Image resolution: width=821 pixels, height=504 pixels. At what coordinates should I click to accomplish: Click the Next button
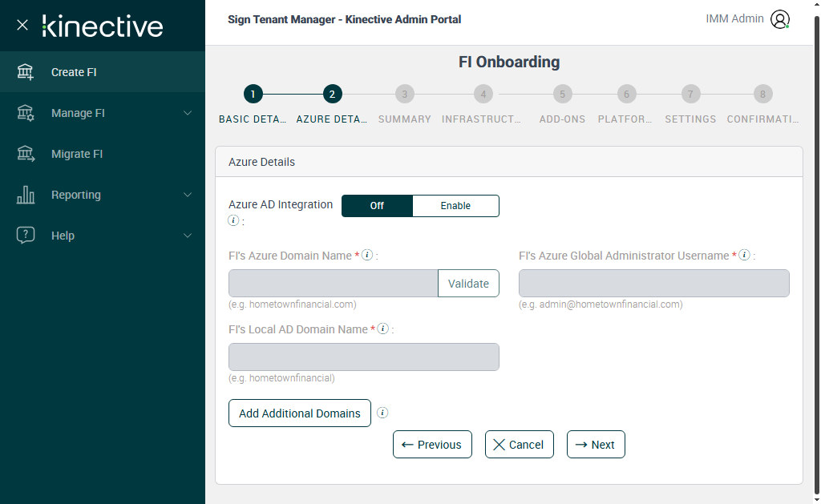pyautogui.click(x=596, y=445)
